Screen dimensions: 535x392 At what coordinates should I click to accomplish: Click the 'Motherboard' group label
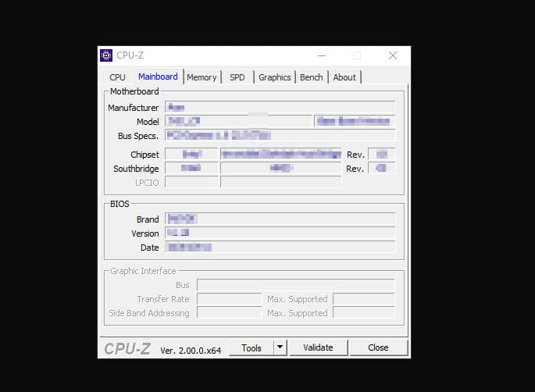[x=134, y=91]
